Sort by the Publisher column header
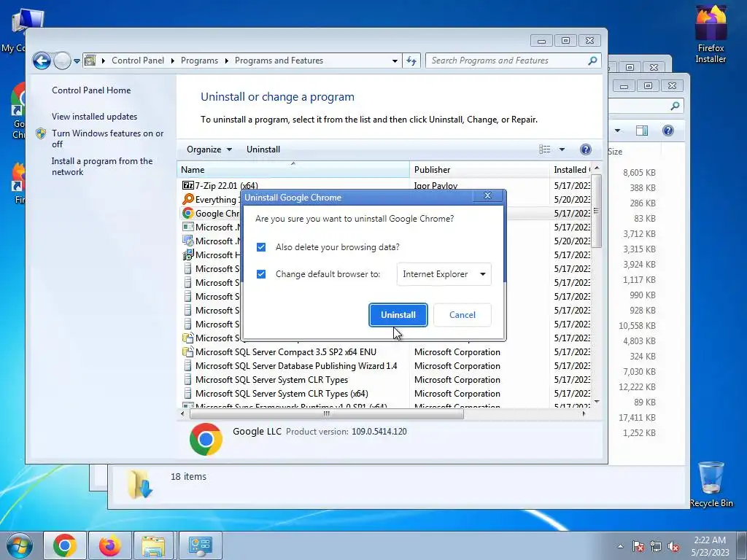This screenshot has height=560, width=747. (479, 169)
